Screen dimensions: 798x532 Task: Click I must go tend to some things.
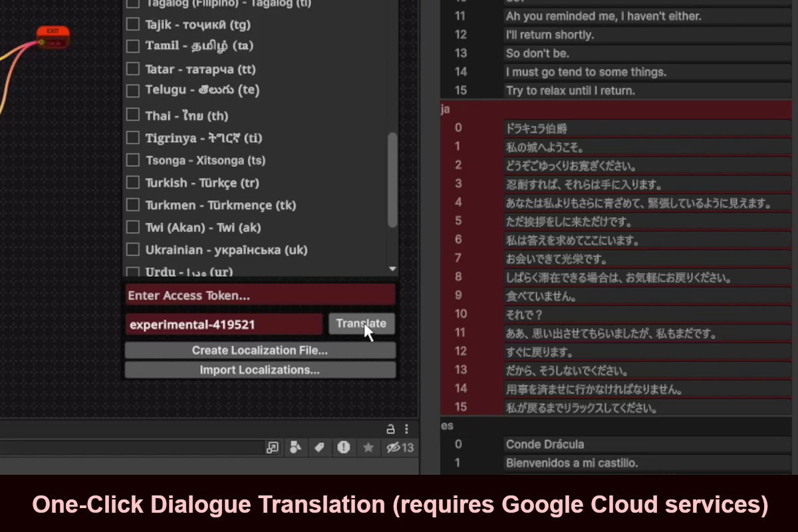648,72
